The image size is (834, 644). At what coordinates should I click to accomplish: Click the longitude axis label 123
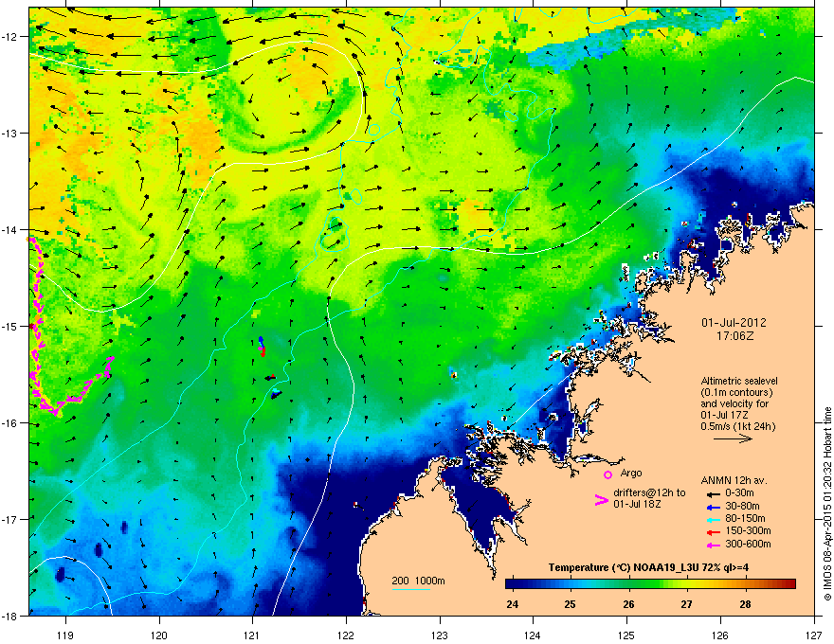tap(440, 635)
